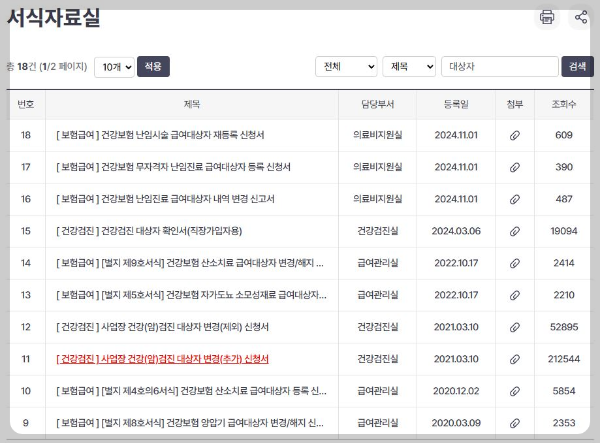This screenshot has height=443, width=600.
Task: Click 의료비지원실 in row 18
Action: [377, 135]
